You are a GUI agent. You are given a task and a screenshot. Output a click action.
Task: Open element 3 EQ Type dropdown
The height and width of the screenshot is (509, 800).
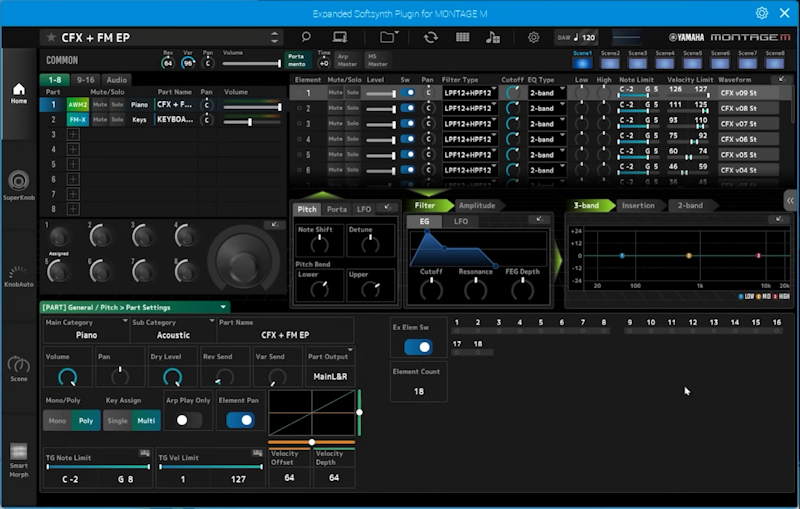(546, 124)
